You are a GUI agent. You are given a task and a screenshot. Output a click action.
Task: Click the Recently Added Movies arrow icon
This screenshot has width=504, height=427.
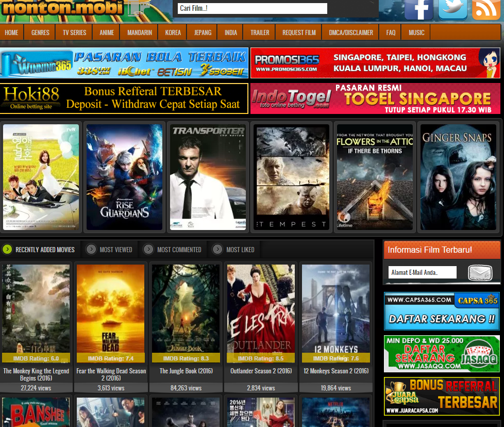coord(7,250)
